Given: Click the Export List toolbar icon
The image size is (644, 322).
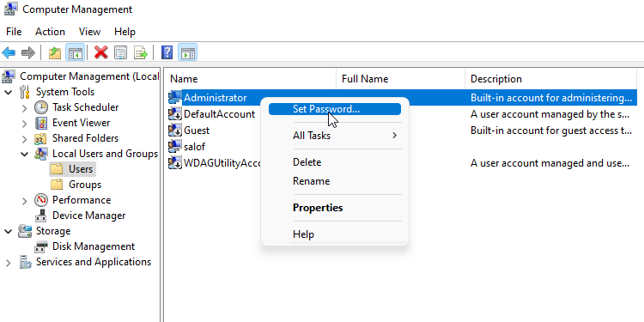Looking at the screenshot, I should click(x=141, y=52).
